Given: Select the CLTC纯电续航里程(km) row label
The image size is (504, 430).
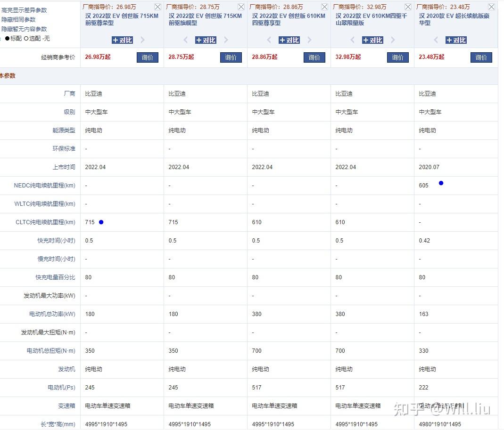Looking at the screenshot, I should click(x=45, y=222).
